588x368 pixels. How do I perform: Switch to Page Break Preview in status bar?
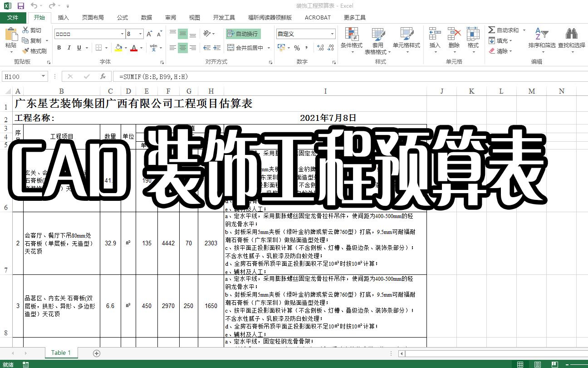pyautogui.click(x=554, y=364)
